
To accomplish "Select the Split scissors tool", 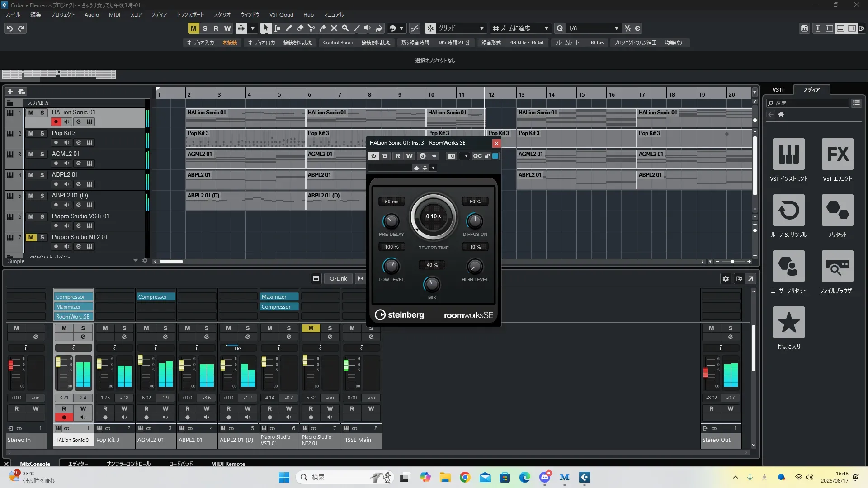I will (311, 28).
